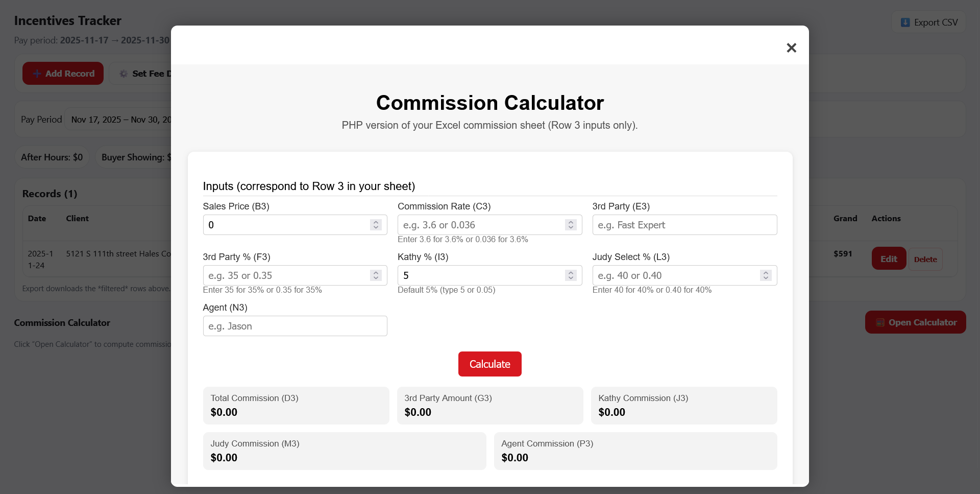Click the Kathy Commission (J3) result
Screen dimensions: 980x494
pyautogui.click(x=684, y=406)
